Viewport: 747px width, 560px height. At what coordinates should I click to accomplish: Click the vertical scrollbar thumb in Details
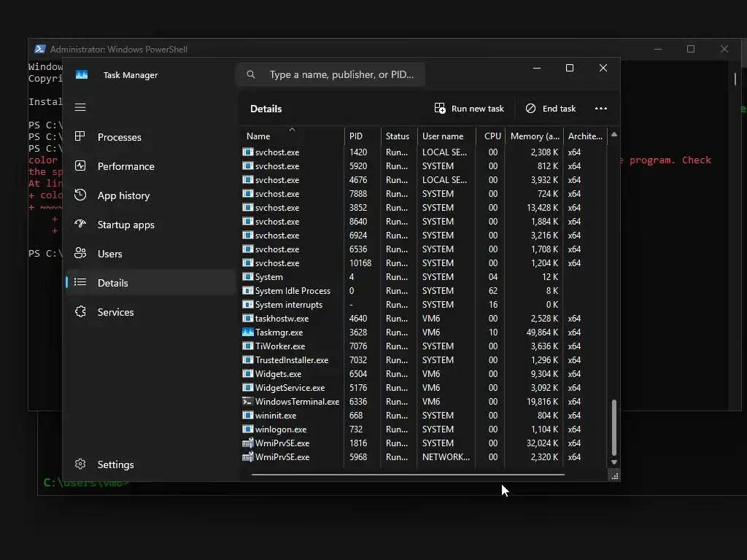click(614, 427)
